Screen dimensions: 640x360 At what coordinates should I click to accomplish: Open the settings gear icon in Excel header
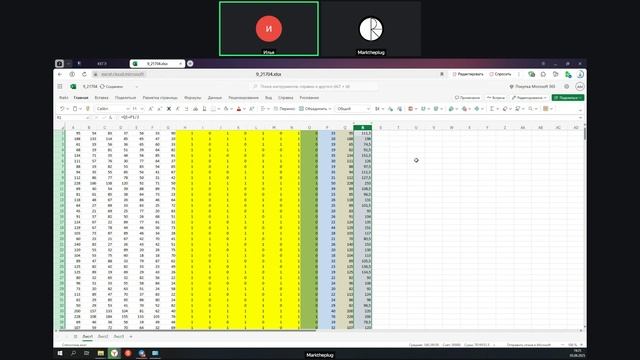[567, 87]
